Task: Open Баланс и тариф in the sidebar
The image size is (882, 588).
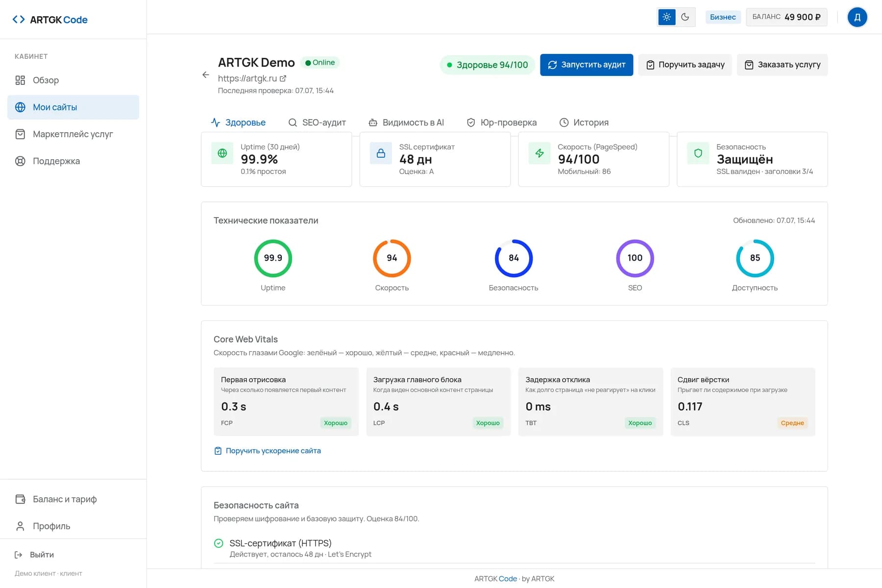Action: tap(73, 499)
